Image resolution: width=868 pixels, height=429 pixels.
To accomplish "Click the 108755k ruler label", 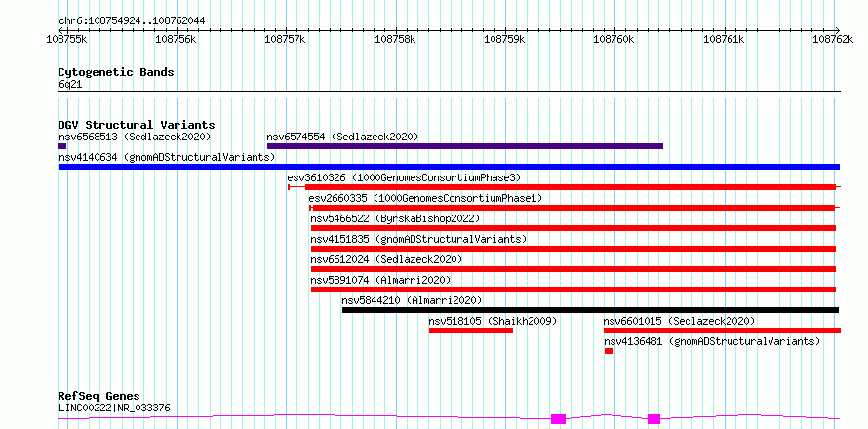I will pyautogui.click(x=66, y=39).
